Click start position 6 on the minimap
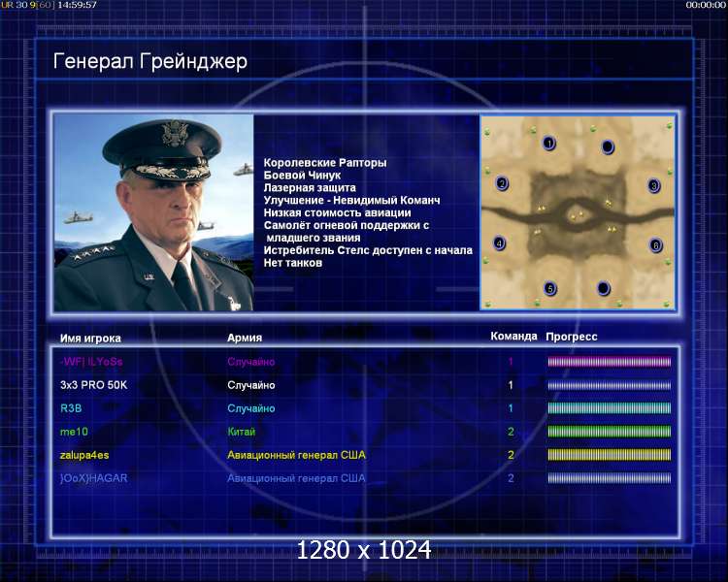Screen dimensions: 728x582 point(655,245)
